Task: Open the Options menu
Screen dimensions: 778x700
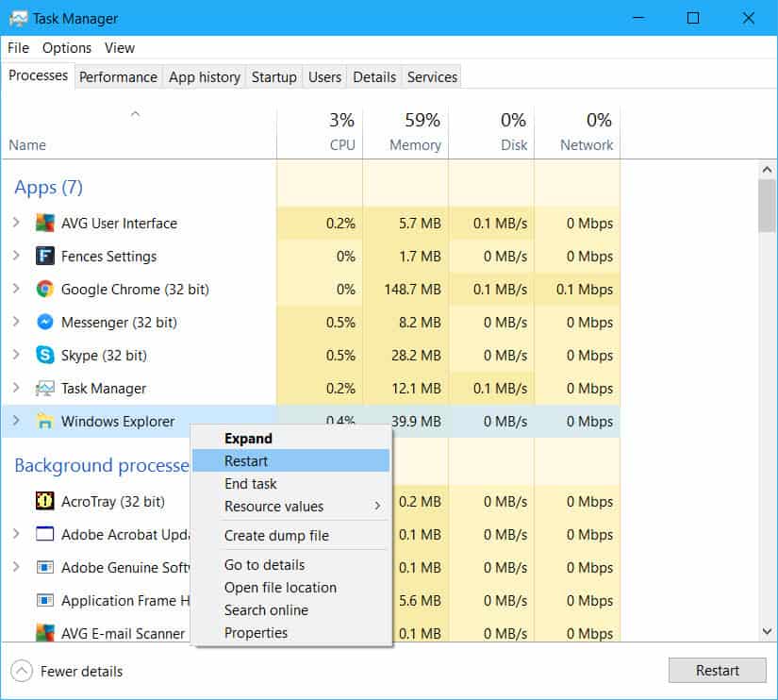Action: pyautogui.click(x=66, y=47)
